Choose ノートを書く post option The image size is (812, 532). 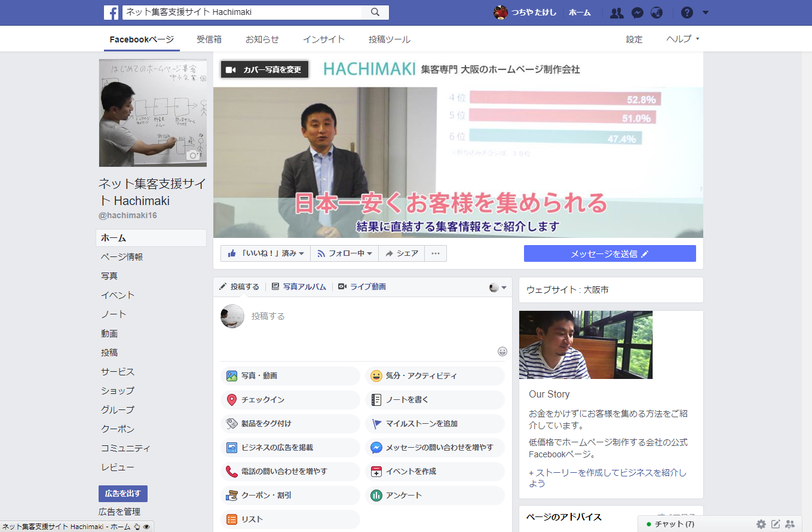pos(435,400)
